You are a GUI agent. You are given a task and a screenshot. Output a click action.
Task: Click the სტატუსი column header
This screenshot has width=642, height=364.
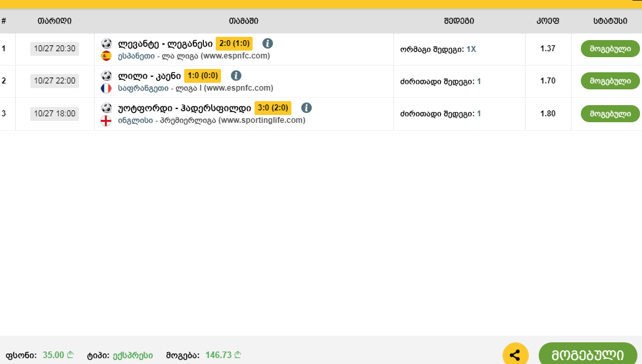click(610, 21)
